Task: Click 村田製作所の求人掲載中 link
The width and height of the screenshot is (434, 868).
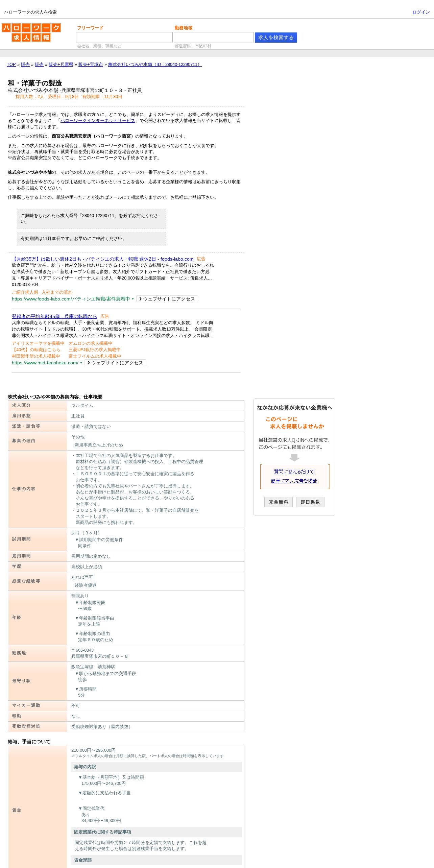Action: (36, 356)
